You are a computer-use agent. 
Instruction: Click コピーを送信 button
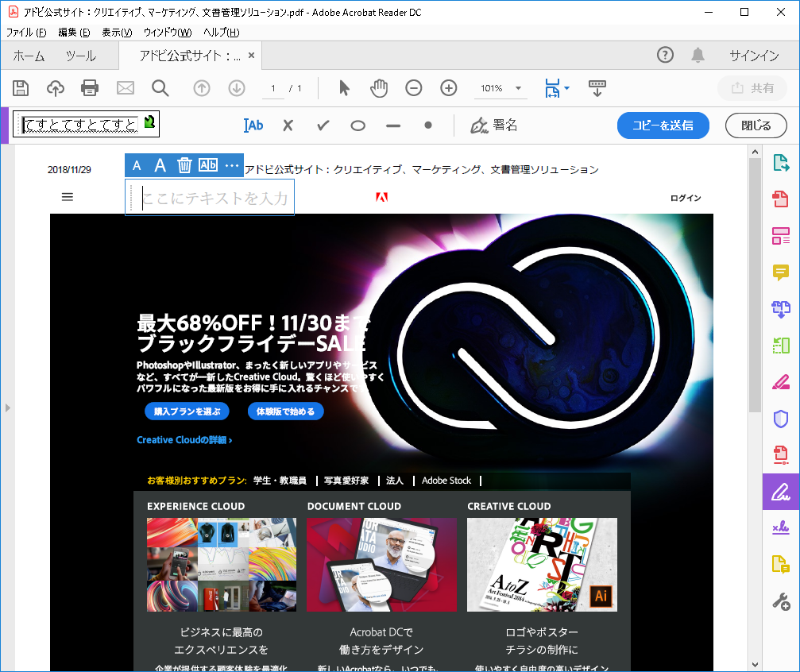663,126
